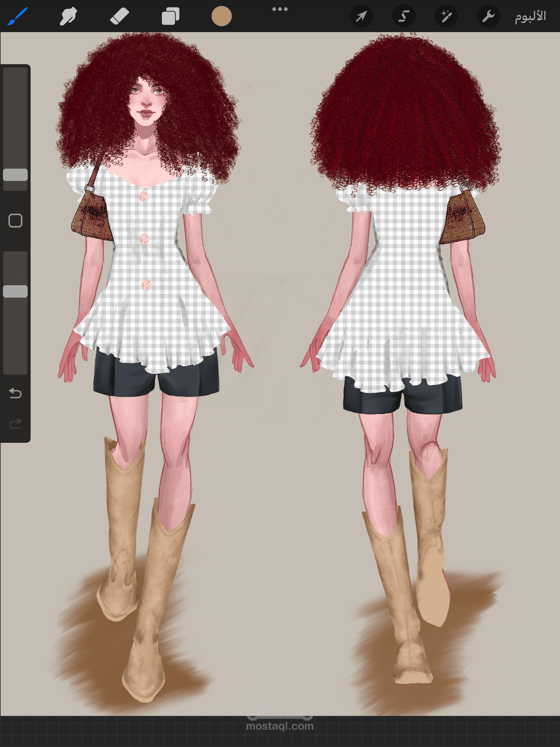Return to the gallery via الألبوم

(530, 16)
